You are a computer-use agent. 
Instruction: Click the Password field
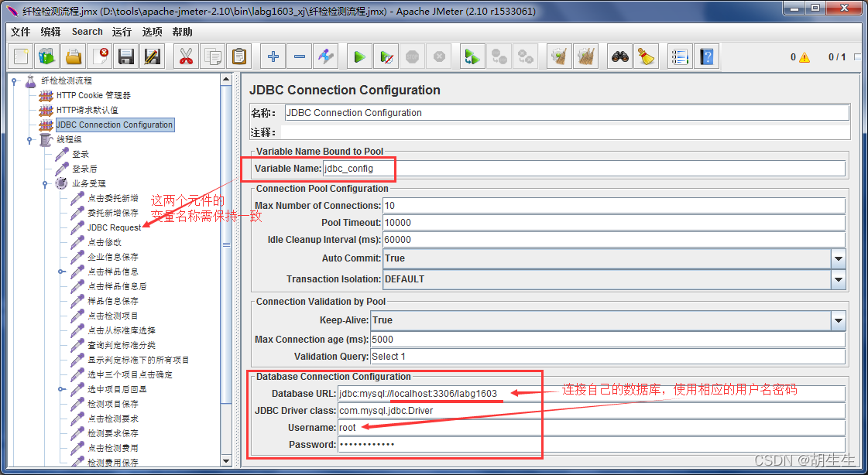tap(592, 445)
